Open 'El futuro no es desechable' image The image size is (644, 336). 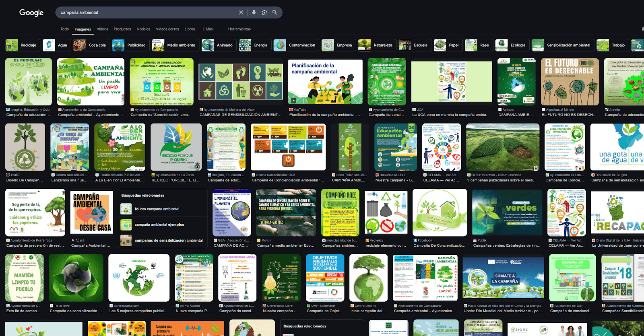coord(570,82)
